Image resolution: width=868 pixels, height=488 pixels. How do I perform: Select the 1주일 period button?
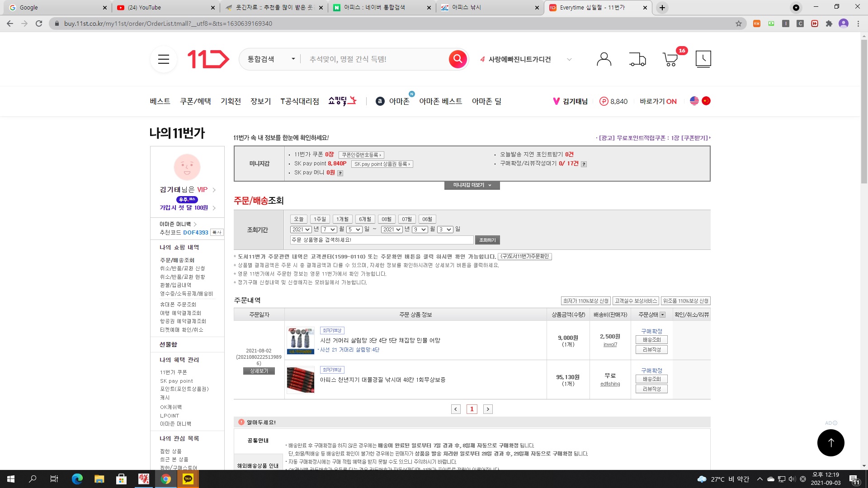320,219
